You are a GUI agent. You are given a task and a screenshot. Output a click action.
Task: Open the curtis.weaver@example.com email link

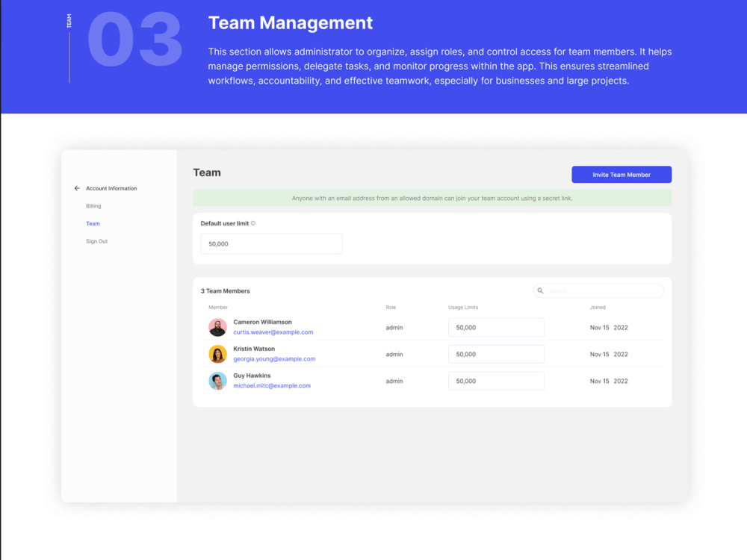pos(273,332)
